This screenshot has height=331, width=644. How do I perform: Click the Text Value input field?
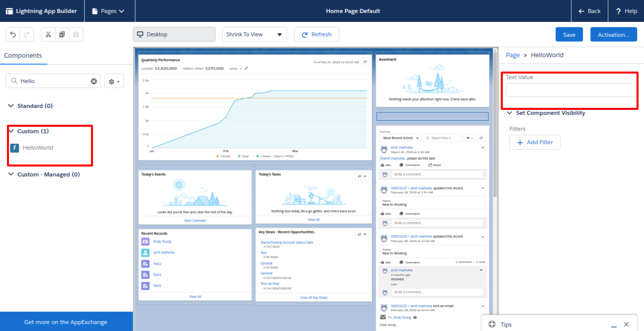click(570, 90)
